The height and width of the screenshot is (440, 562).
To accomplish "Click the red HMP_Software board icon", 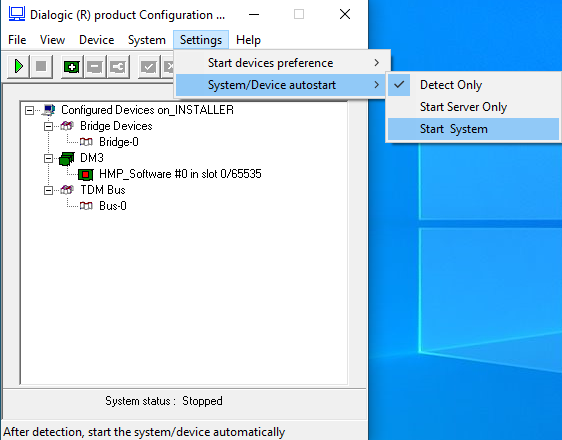I will coord(86,174).
